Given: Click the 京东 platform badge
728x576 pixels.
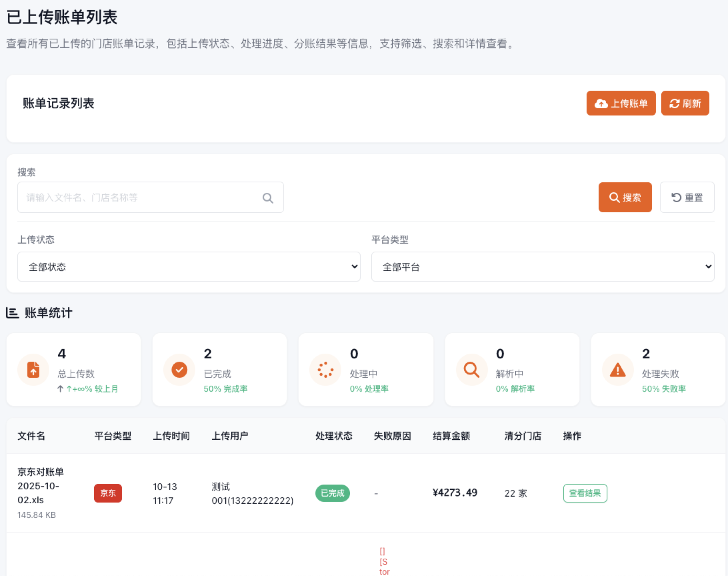Looking at the screenshot, I should 108,493.
